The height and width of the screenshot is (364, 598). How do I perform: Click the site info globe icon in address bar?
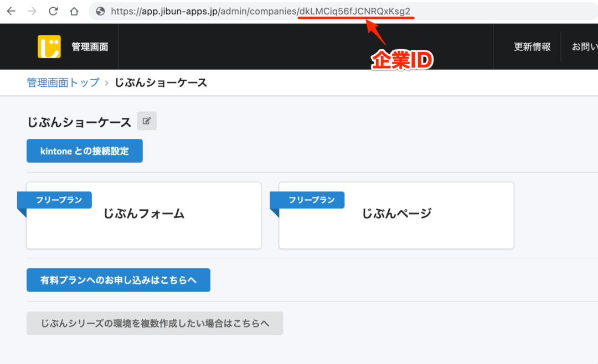click(101, 11)
